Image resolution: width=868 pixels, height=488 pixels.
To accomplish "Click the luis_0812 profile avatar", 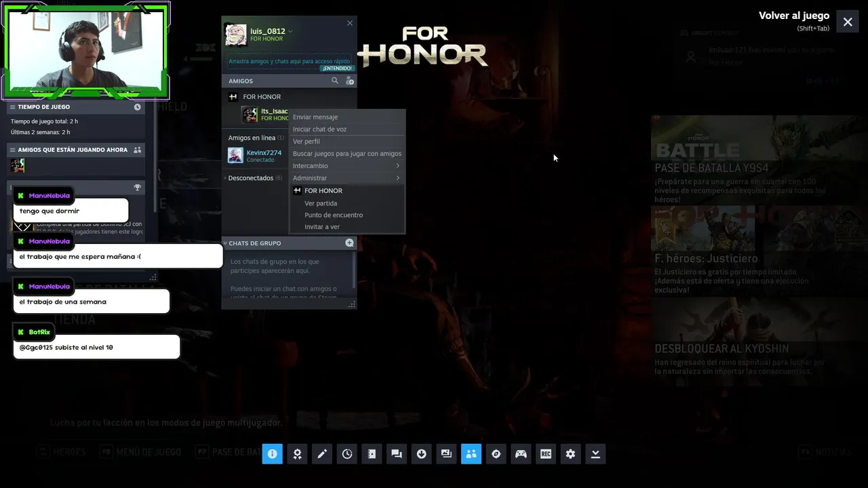I will pos(236,35).
